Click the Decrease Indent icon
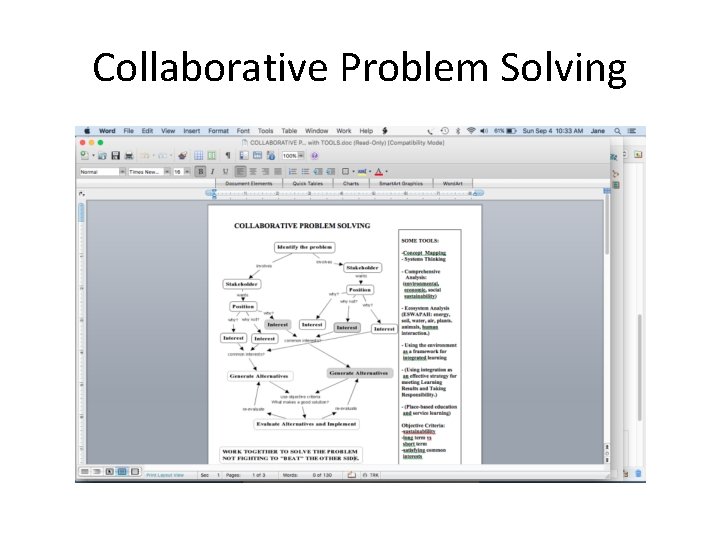The width and height of the screenshot is (720, 540). pyautogui.click(x=318, y=172)
